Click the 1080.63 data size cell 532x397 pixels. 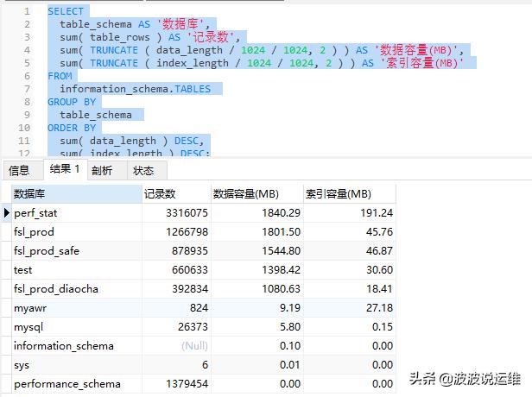(256, 289)
